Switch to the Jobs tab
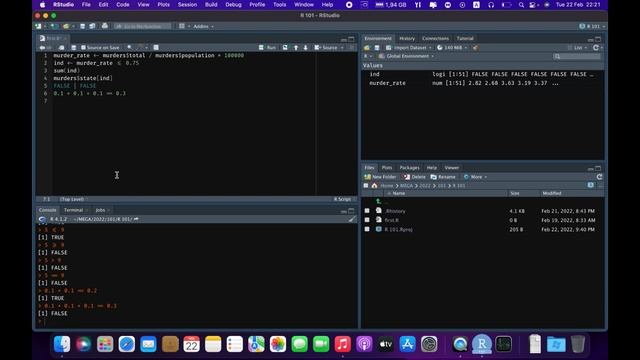The image size is (640, 360). (100, 210)
